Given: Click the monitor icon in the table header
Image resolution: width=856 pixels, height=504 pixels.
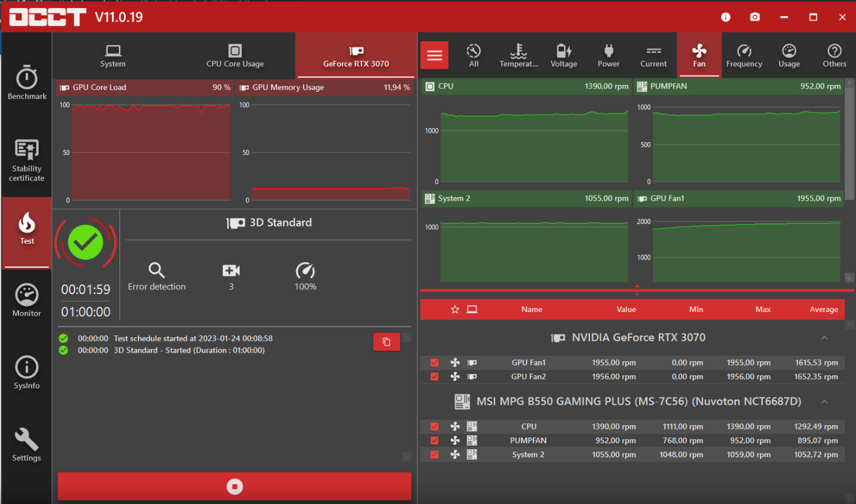Looking at the screenshot, I should click(x=472, y=310).
